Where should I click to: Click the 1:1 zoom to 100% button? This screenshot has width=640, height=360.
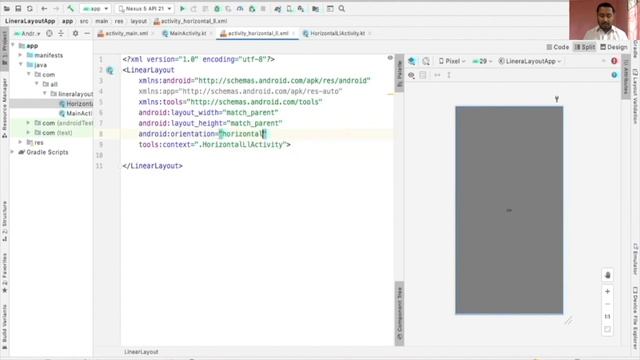pyautogui.click(x=607, y=317)
